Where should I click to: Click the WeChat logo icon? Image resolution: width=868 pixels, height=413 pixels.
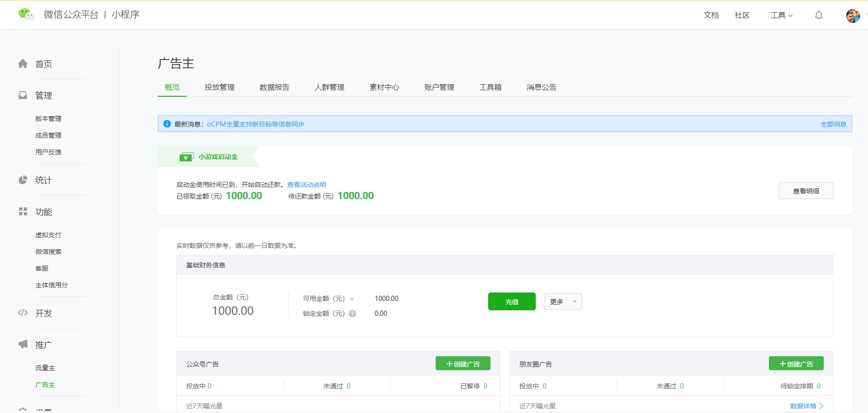(26, 14)
